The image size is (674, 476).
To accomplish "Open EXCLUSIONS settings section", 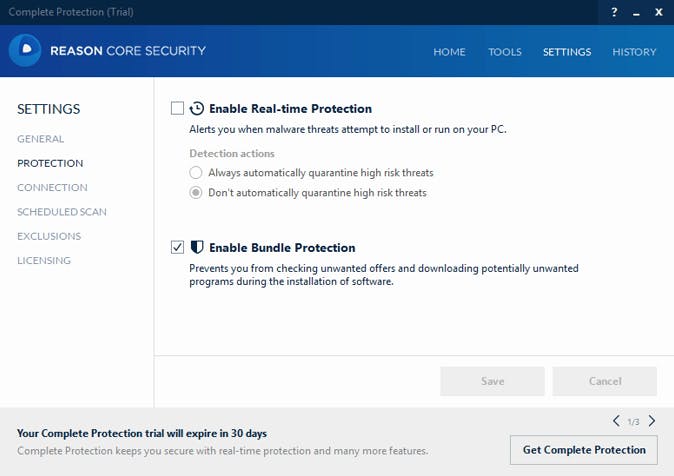I will [x=49, y=236].
